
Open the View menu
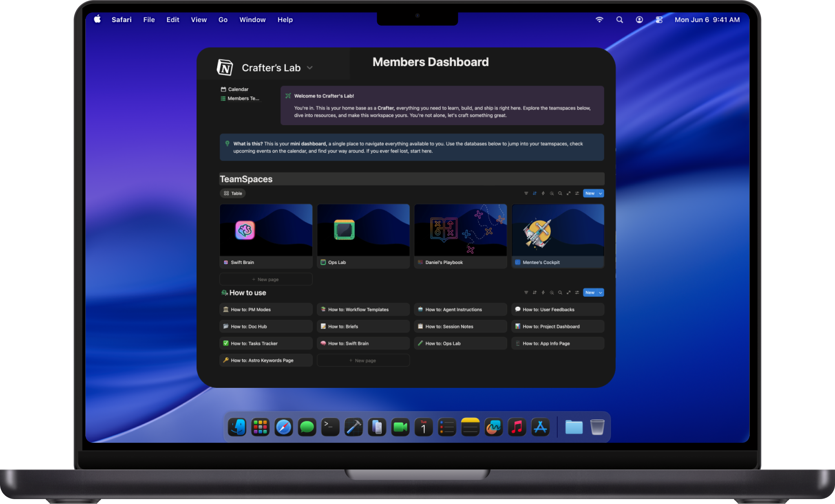(199, 20)
